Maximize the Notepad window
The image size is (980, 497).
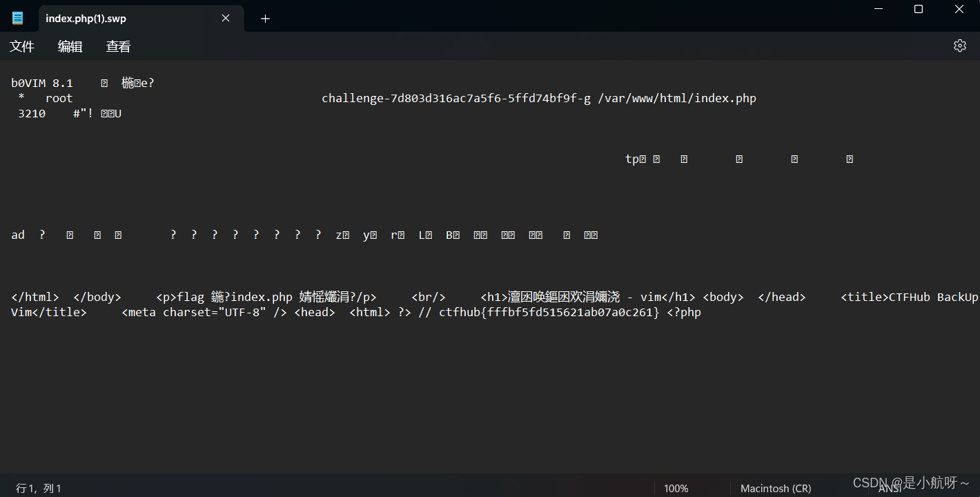pyautogui.click(x=918, y=9)
